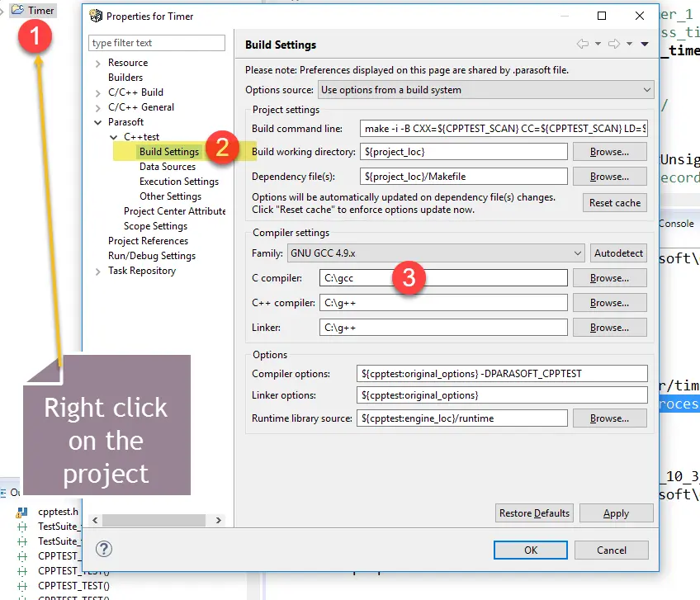This screenshot has width=700, height=600.
Task: Close the Properties for Timer dialog
Action: coord(639,16)
